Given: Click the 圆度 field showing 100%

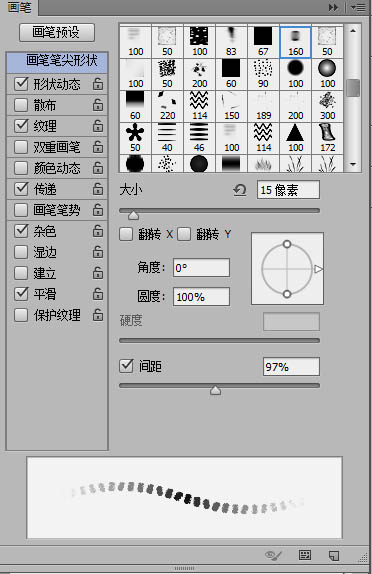Looking at the screenshot, I should 201,297.
